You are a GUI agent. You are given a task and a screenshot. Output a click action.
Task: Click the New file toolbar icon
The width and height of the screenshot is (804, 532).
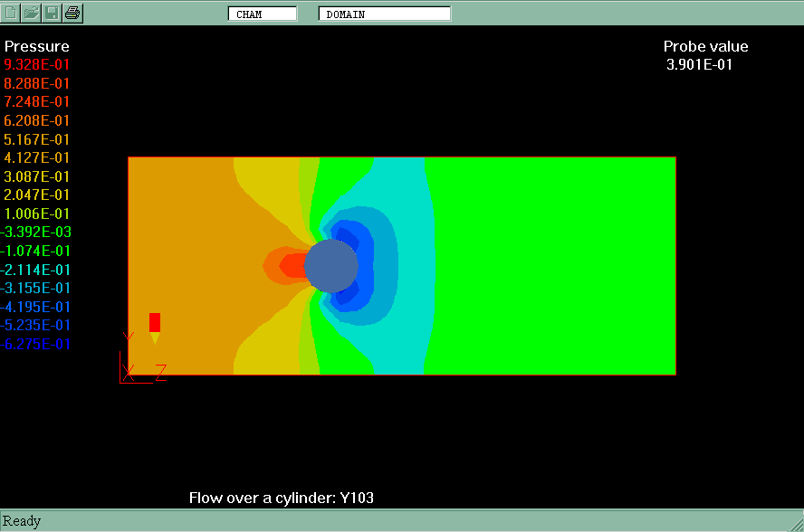tap(12, 13)
